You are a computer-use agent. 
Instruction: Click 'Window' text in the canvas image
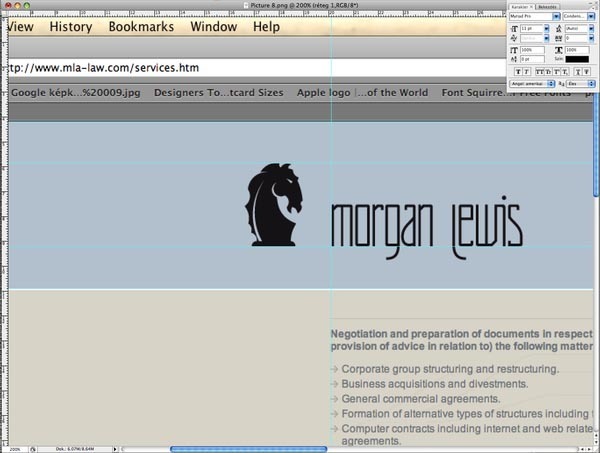(214, 27)
